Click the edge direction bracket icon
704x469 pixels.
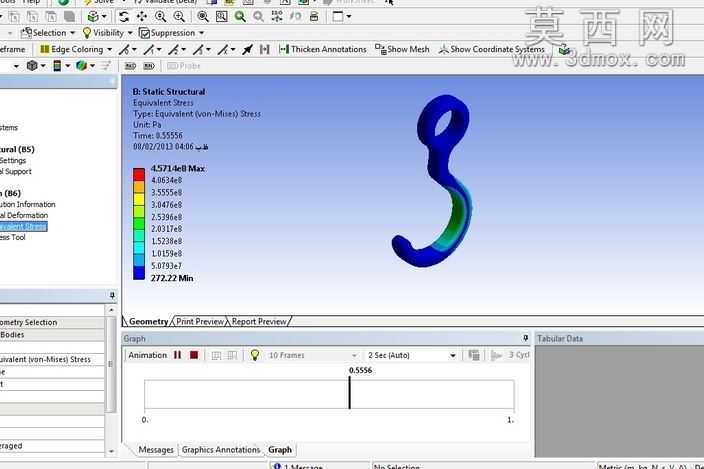[265, 49]
